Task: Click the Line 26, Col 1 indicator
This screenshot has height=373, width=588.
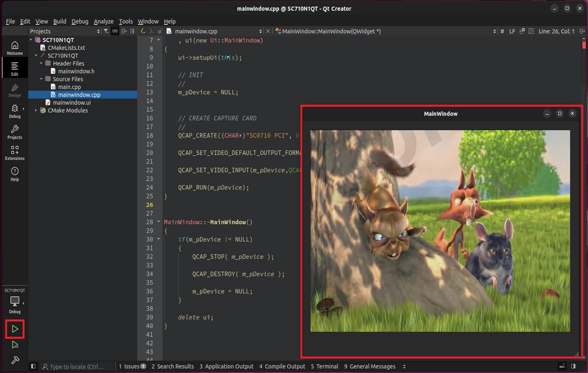Action: point(556,31)
